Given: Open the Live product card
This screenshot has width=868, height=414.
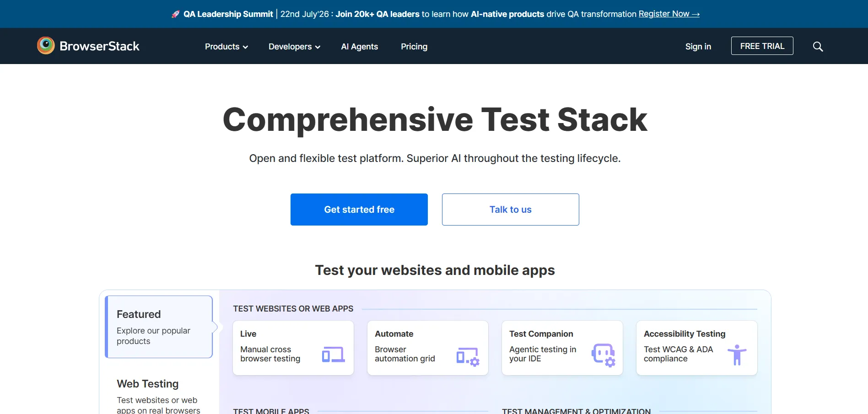Looking at the screenshot, I should pyautogui.click(x=293, y=348).
